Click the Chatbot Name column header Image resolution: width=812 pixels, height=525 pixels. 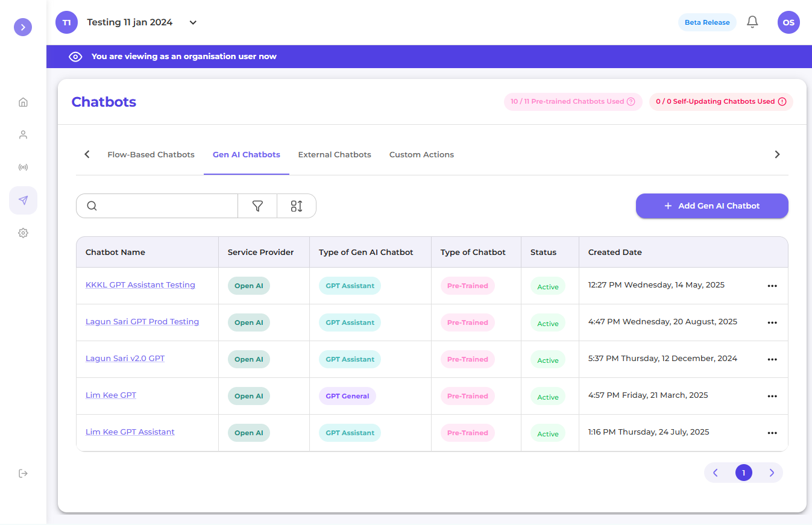(x=115, y=253)
